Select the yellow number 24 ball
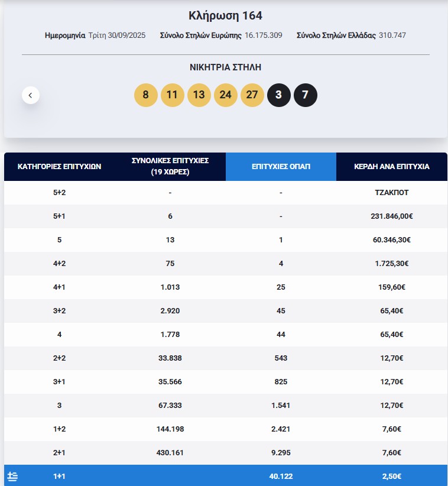 [225, 95]
